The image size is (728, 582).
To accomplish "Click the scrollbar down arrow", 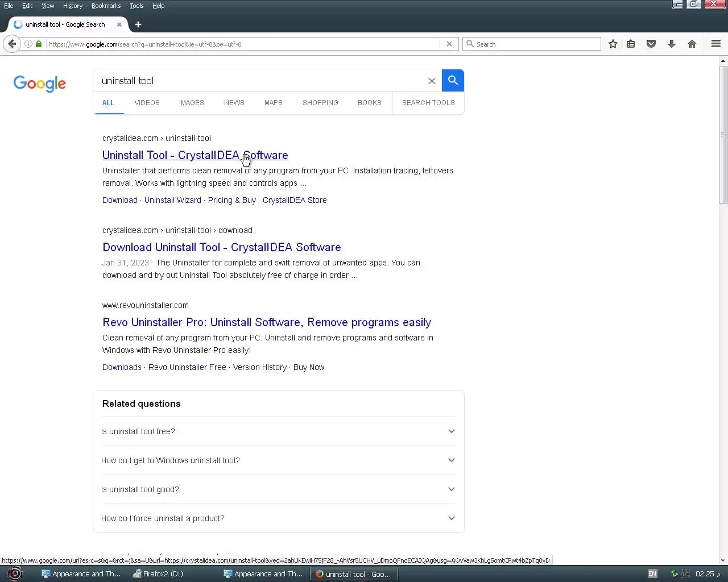I will tap(723, 560).
